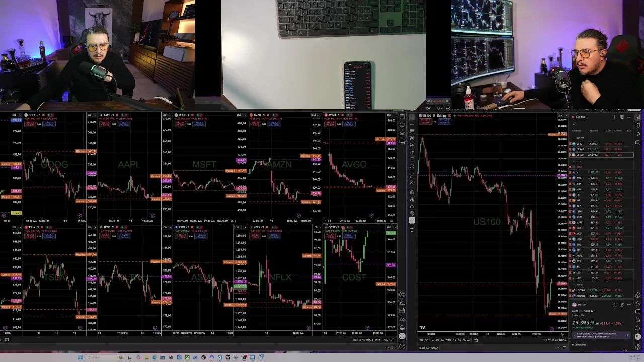Toggle ADJ adjustment on left window

point(386,340)
